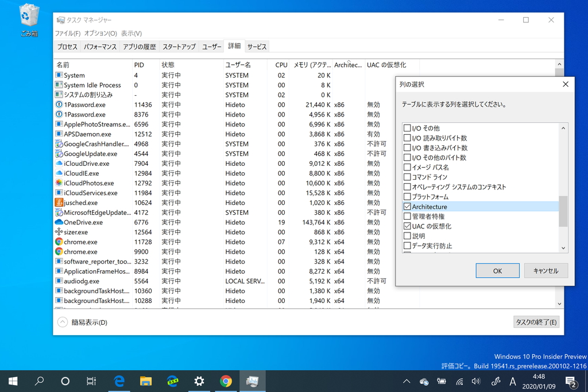This screenshot has width=588, height=392.
Task: Select the jusched.exe Java icon
Action: (x=59, y=203)
